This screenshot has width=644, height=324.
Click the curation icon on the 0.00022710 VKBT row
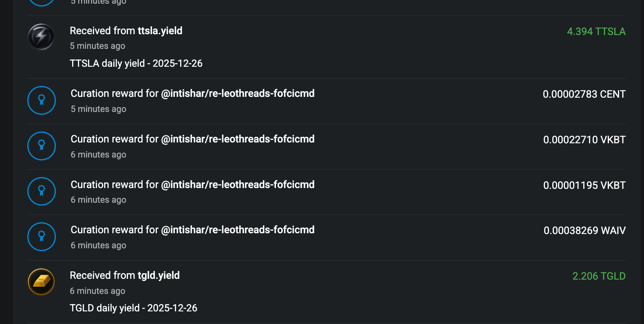(42, 146)
